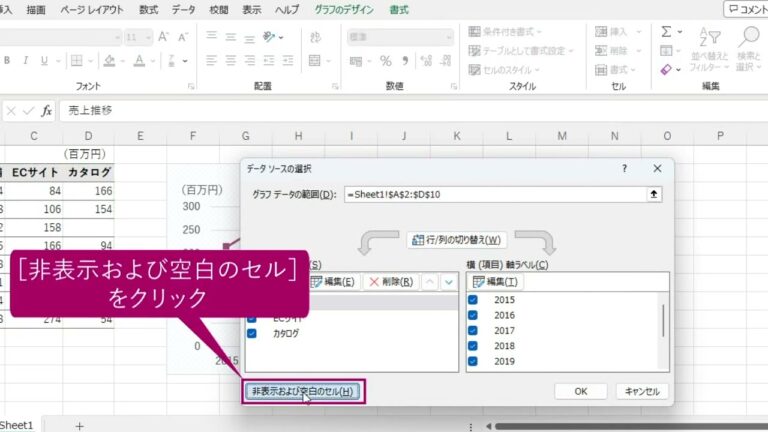Viewport: 768px width, 432px height.
Task: Apply Underline formatting
Action: 44,60
